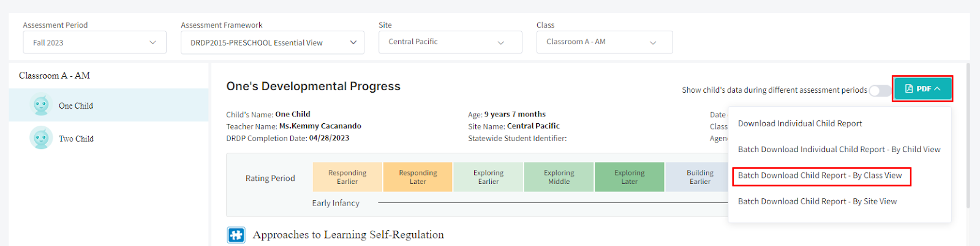Collapse the PDF download menu button
This screenshot has width=980, height=246.
point(922,89)
